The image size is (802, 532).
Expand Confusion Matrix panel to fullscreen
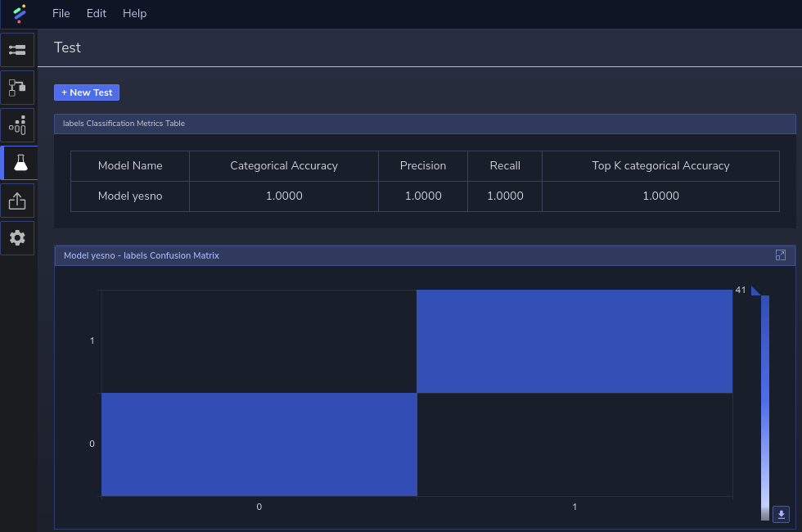[x=781, y=255]
